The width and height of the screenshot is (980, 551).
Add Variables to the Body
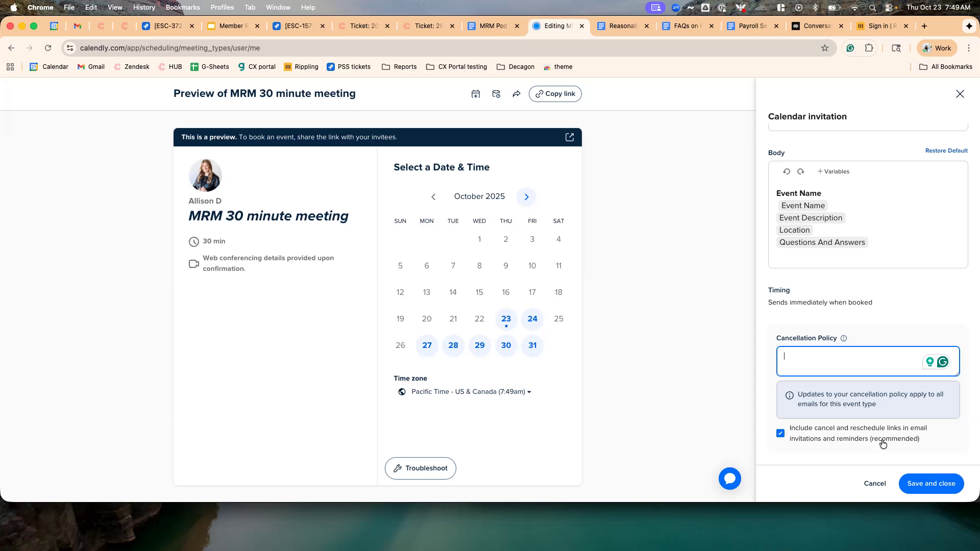[x=833, y=172]
